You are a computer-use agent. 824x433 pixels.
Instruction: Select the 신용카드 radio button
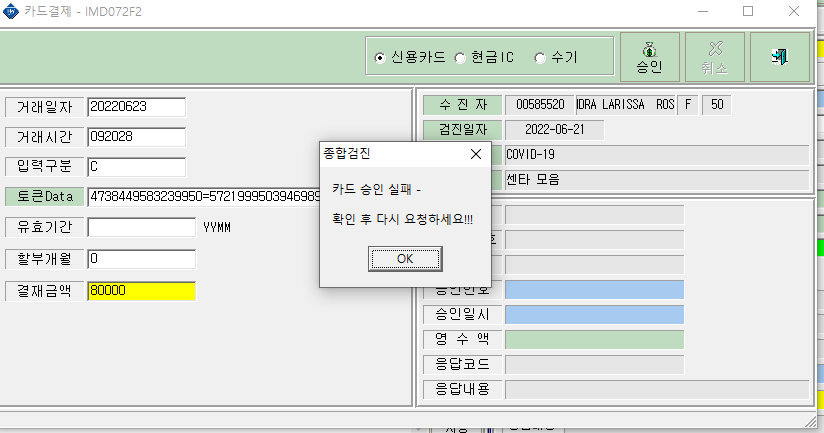pyautogui.click(x=379, y=58)
